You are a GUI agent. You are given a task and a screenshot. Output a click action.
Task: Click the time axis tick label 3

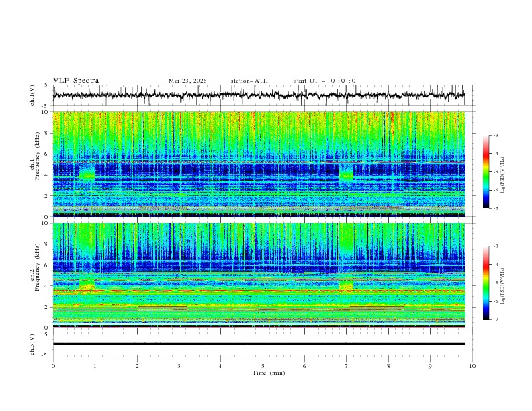(x=179, y=366)
